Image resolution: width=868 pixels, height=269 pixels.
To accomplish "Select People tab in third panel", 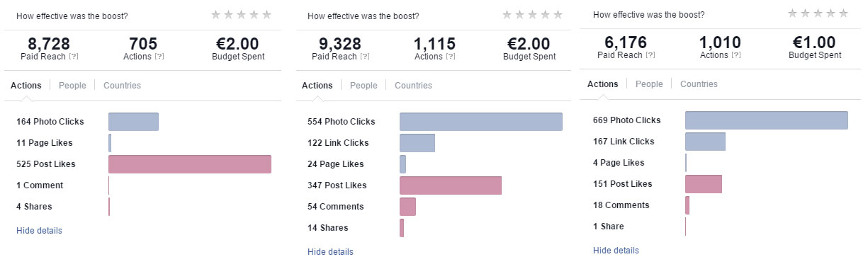I will [649, 84].
